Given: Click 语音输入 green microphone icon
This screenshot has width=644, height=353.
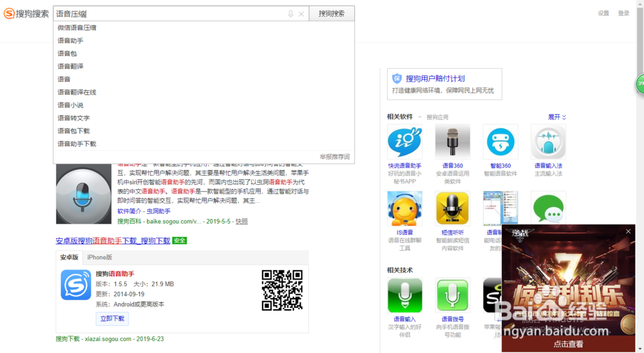Looking at the screenshot, I should pos(404,295).
